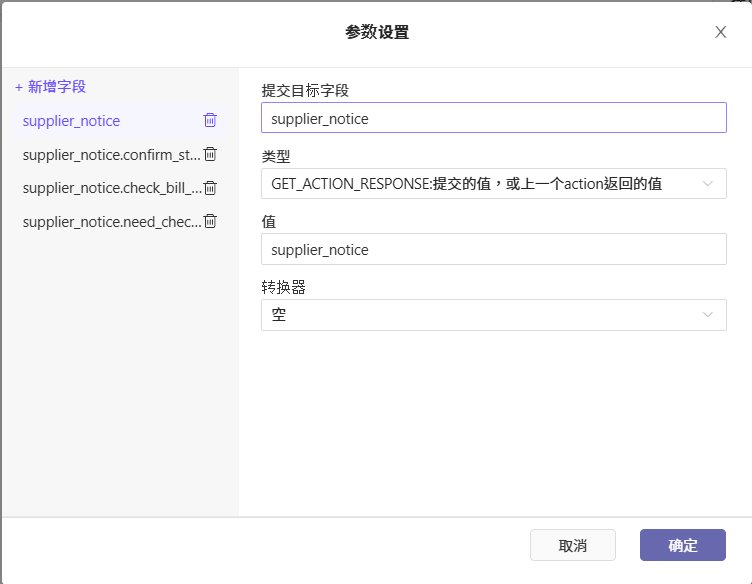Delete supplier_notice.confirm_st... field with trash icon
The height and width of the screenshot is (584, 752).
(x=210, y=154)
